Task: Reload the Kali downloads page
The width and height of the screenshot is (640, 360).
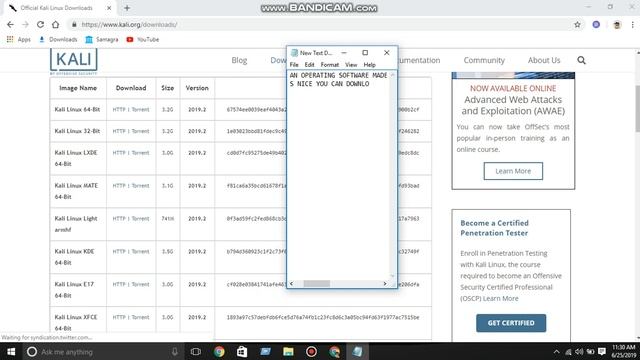Action: pos(40,24)
